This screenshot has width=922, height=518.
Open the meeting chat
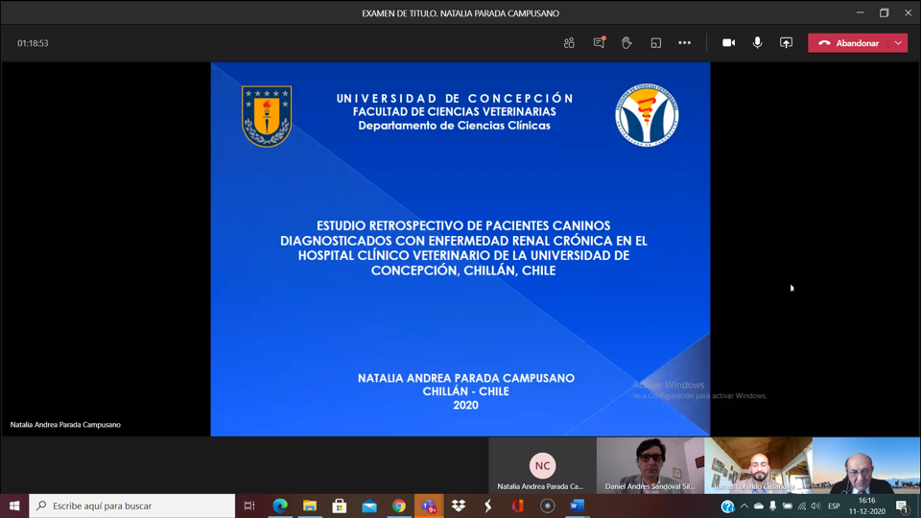599,43
